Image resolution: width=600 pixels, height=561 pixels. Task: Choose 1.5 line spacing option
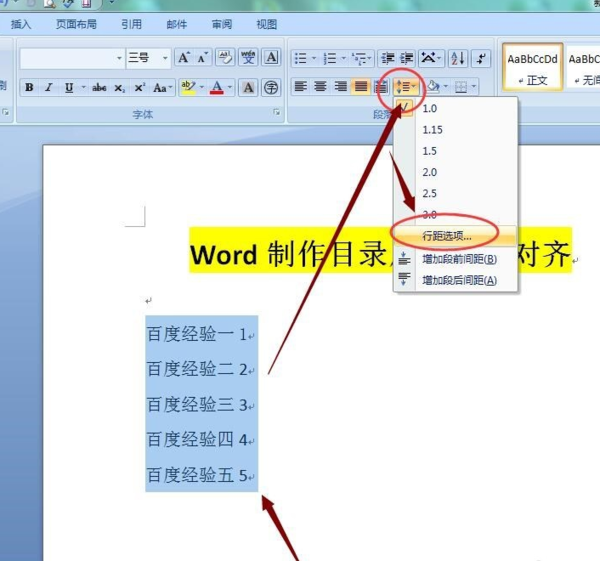click(x=429, y=151)
